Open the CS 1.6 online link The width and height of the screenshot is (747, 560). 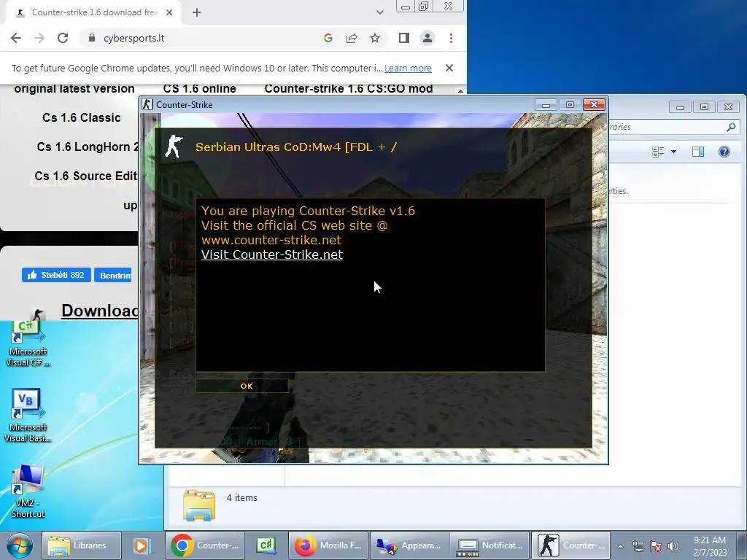200,88
